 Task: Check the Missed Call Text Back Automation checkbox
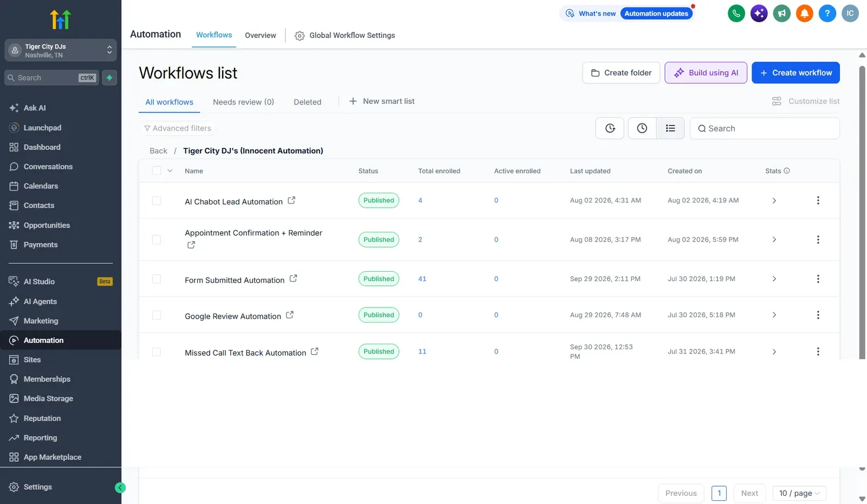click(157, 352)
